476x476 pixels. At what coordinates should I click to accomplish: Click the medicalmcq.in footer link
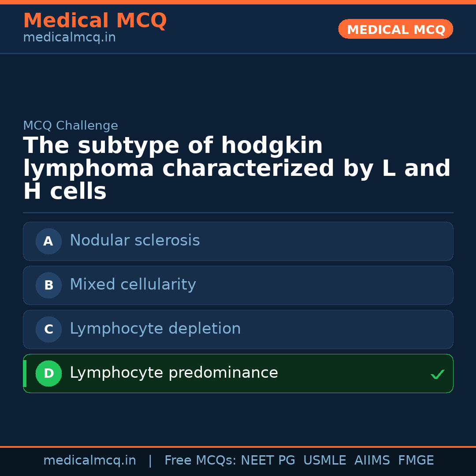[90, 460]
